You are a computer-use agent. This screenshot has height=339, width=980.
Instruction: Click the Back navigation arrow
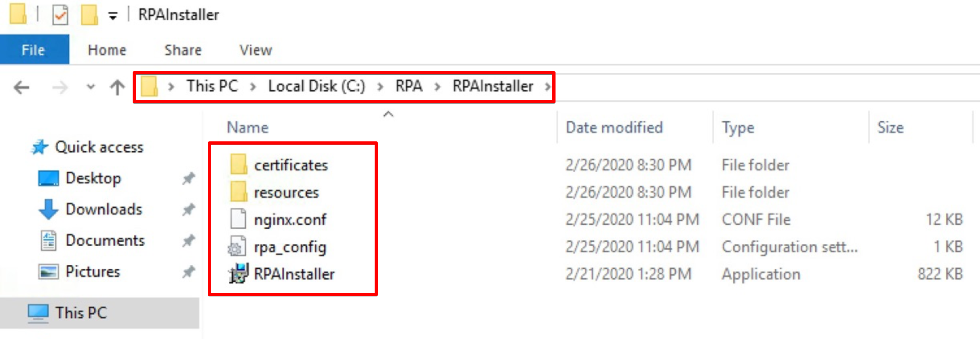point(21,87)
